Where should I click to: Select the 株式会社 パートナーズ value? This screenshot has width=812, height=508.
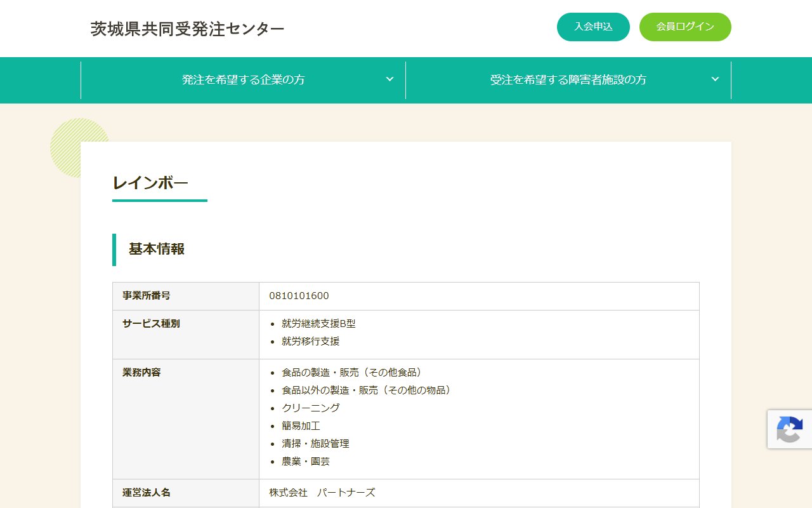(322, 493)
